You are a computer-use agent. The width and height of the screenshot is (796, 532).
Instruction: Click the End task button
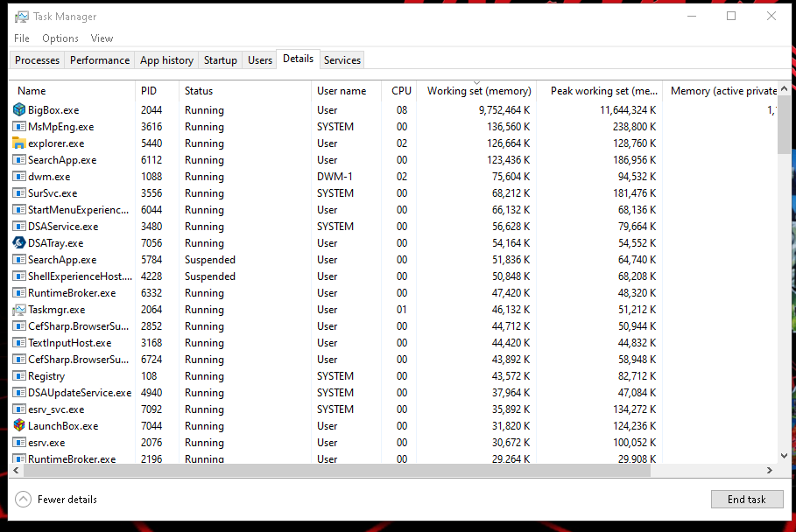747,500
